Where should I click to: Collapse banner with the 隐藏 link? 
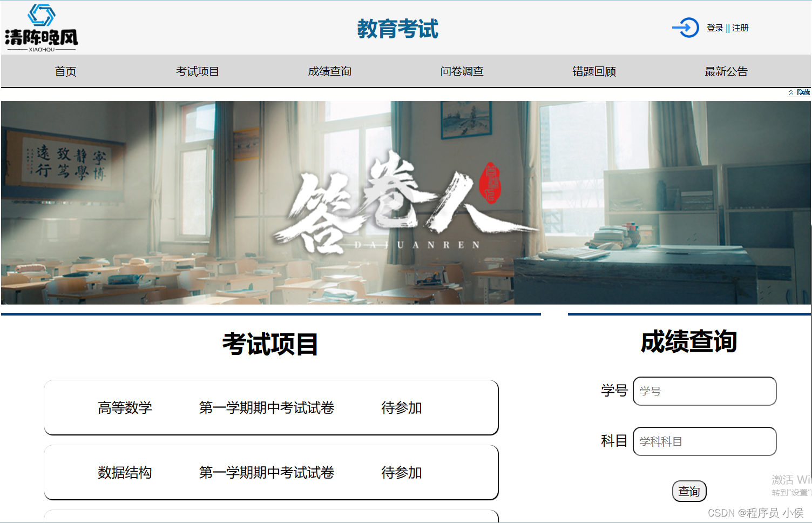[x=800, y=92]
